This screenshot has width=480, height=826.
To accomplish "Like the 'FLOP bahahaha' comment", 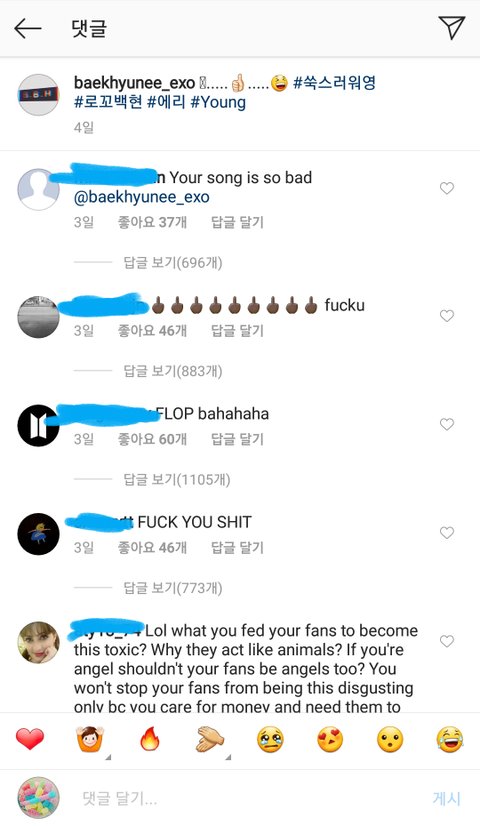I will click(x=447, y=424).
